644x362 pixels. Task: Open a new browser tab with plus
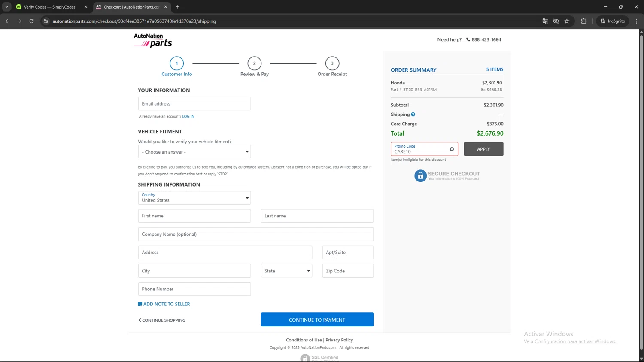tap(178, 7)
